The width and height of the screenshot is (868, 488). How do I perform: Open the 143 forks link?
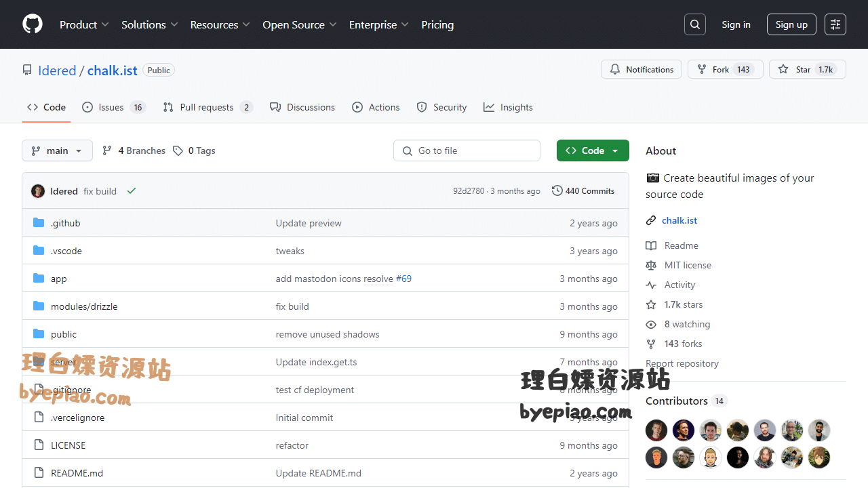pos(683,344)
